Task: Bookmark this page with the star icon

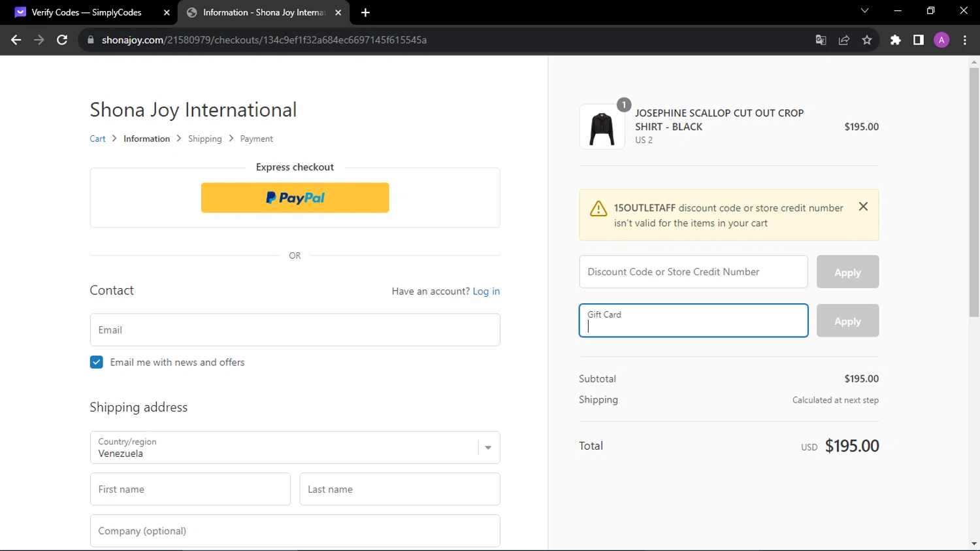Action: coord(867,40)
